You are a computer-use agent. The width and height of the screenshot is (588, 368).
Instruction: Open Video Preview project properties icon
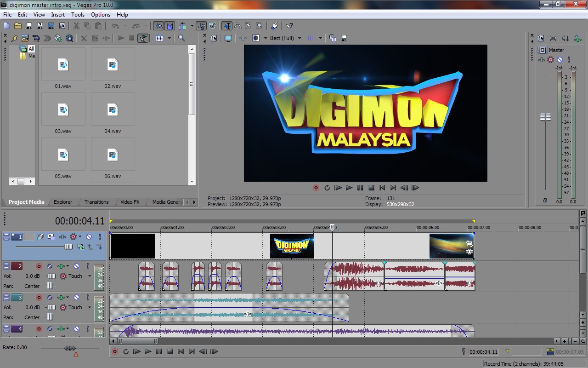point(214,38)
